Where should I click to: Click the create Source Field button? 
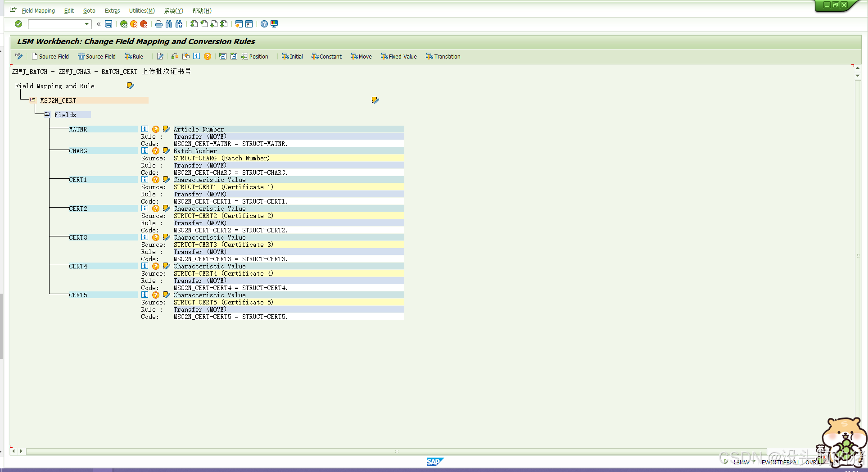50,56
